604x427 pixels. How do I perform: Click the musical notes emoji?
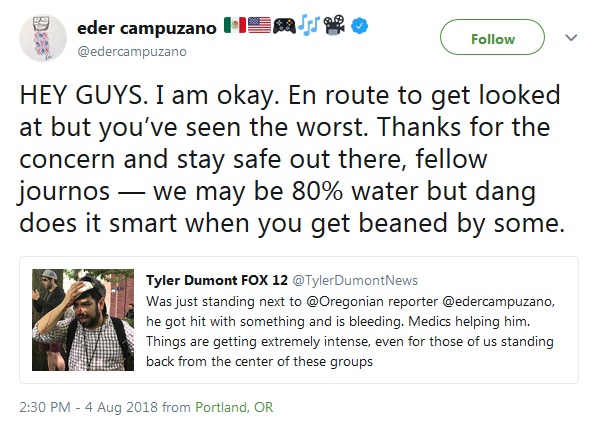pyautogui.click(x=309, y=25)
